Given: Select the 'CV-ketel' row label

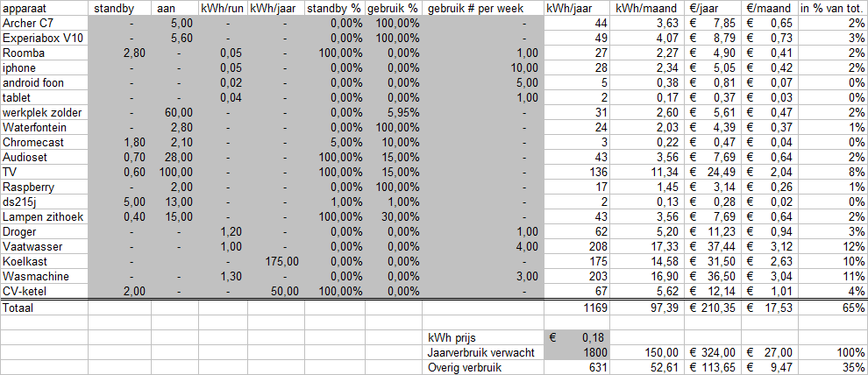Looking at the screenshot, I should click(x=44, y=292).
